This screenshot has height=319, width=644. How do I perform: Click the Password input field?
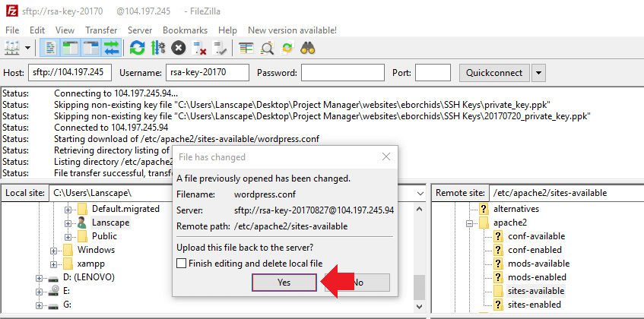[x=343, y=73]
